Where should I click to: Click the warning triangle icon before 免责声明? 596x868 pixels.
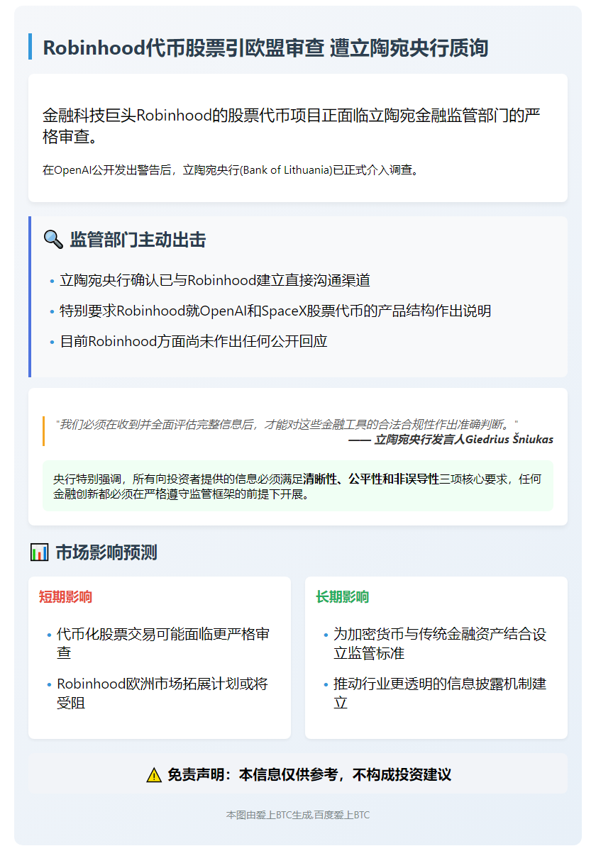154,775
